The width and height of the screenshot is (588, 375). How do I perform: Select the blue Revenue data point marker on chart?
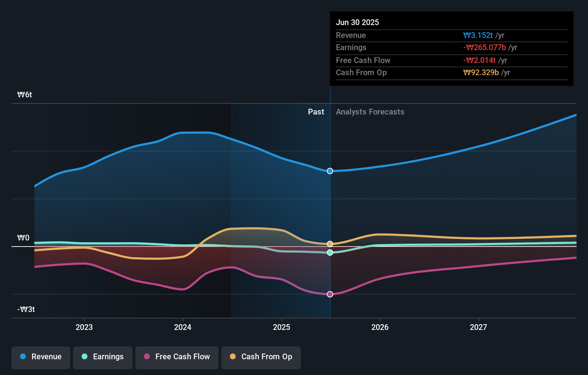tap(330, 171)
